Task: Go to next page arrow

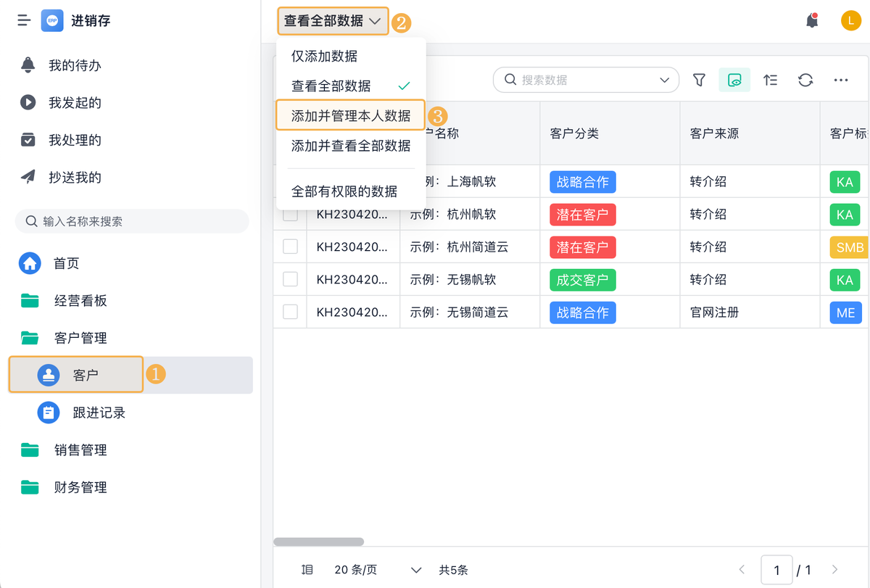Action: (835, 570)
